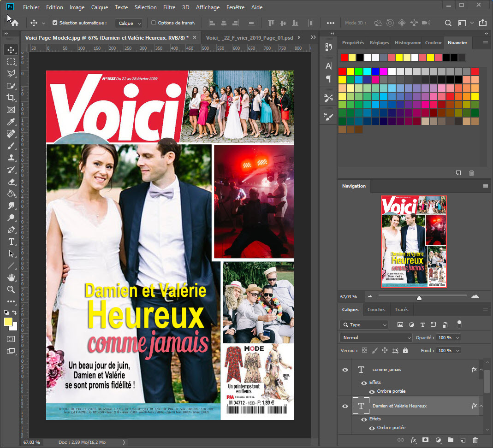Select the Pen tool
Image resolution: width=493 pixels, height=448 pixels.
(x=11, y=230)
